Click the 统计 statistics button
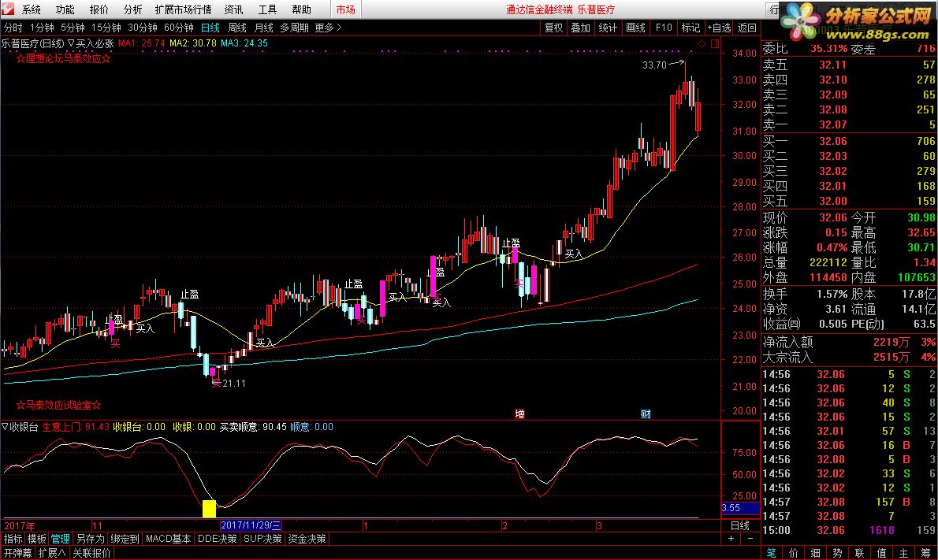Viewport: 938px width, 560px height. [608, 28]
